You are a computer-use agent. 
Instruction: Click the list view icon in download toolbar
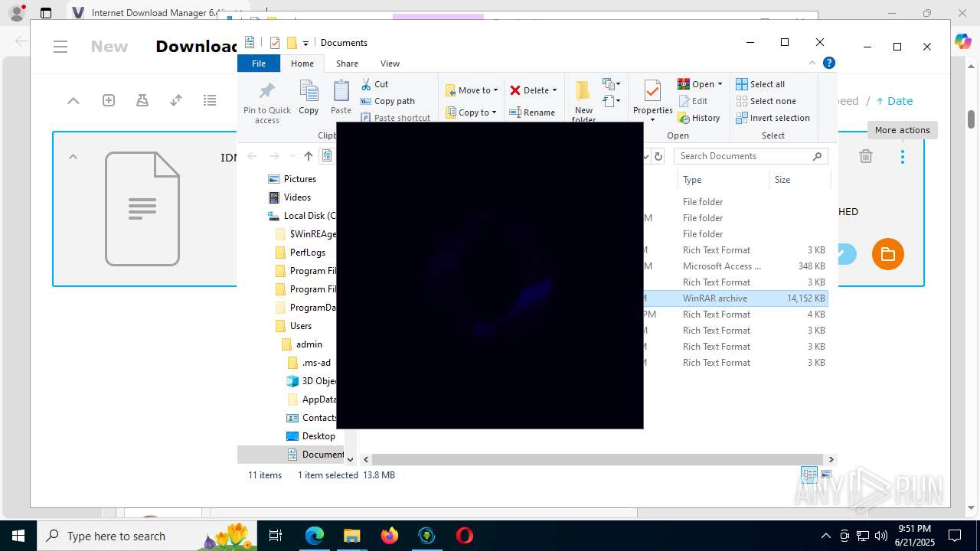[210, 100]
